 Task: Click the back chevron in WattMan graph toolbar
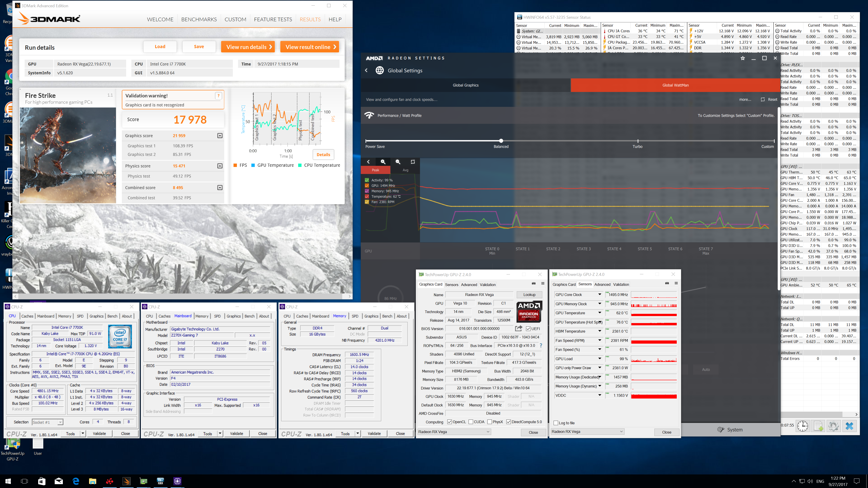tap(368, 162)
